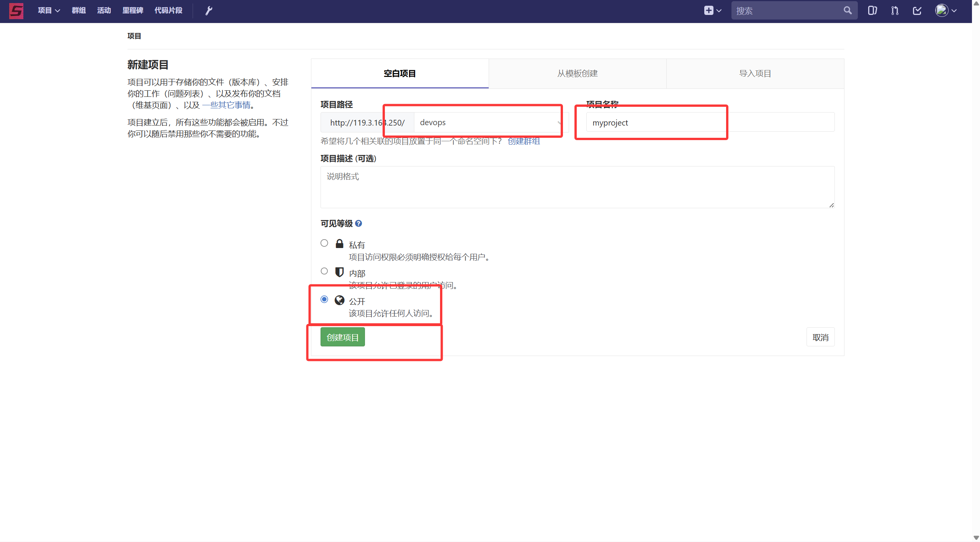Select the 内部 visibility radio button

click(x=324, y=271)
